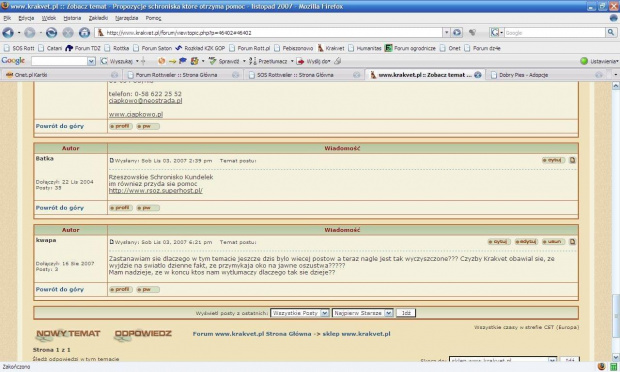Open the Zakładki menu
Viewport: 620px width, 372px height.
click(x=98, y=18)
